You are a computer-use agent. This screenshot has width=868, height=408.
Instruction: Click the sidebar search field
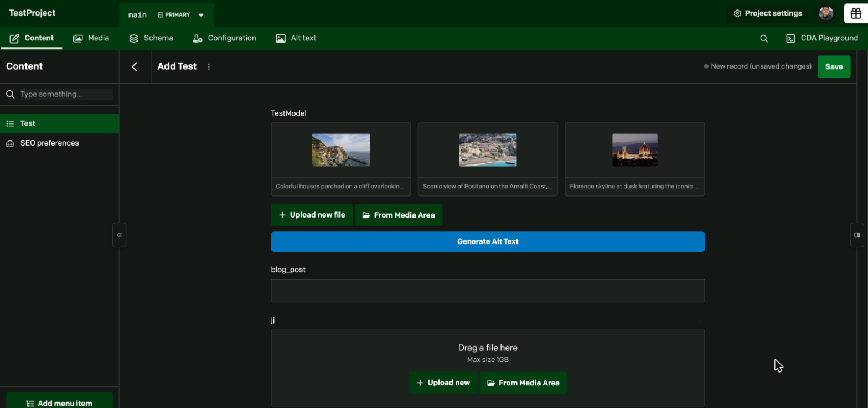(66, 94)
